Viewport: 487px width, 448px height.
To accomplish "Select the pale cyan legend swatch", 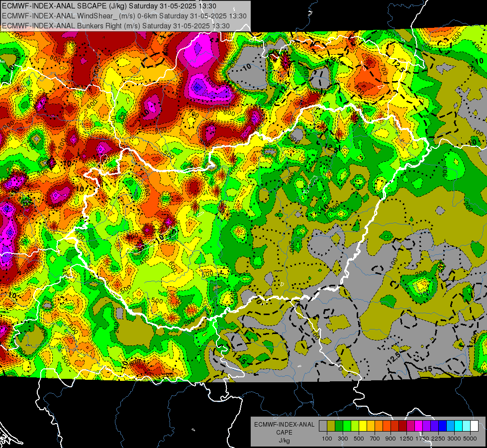I will pyautogui.click(x=467, y=426).
